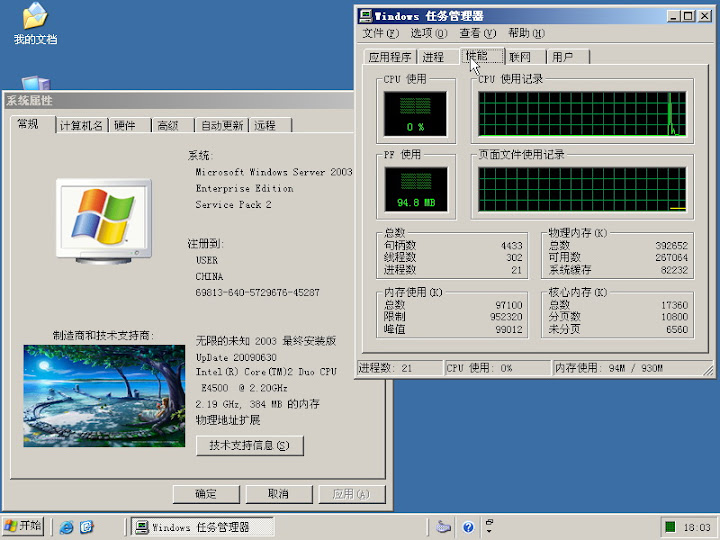Click the moonlit lagoon OEM picture
Image resolution: width=720 pixels, height=540 pixels.
coord(104,396)
